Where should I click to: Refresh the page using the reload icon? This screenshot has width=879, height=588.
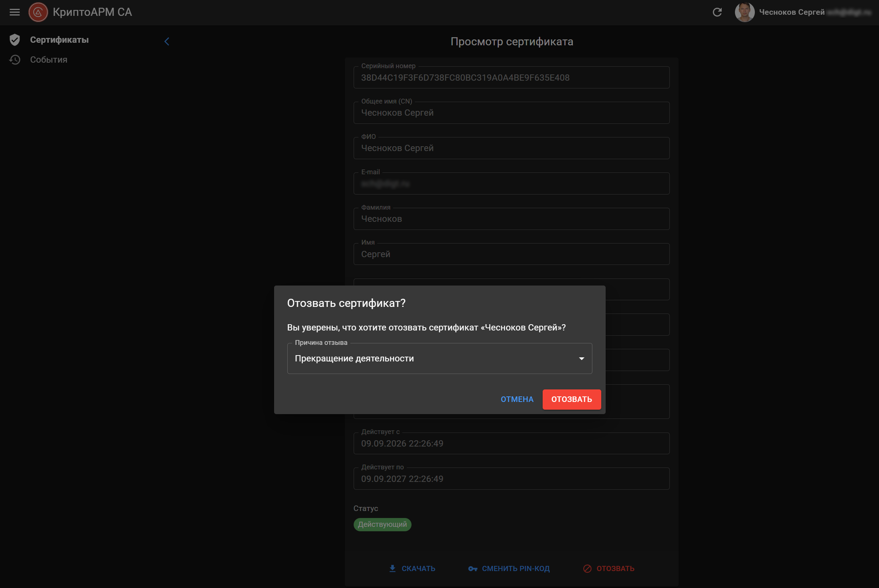pos(717,12)
